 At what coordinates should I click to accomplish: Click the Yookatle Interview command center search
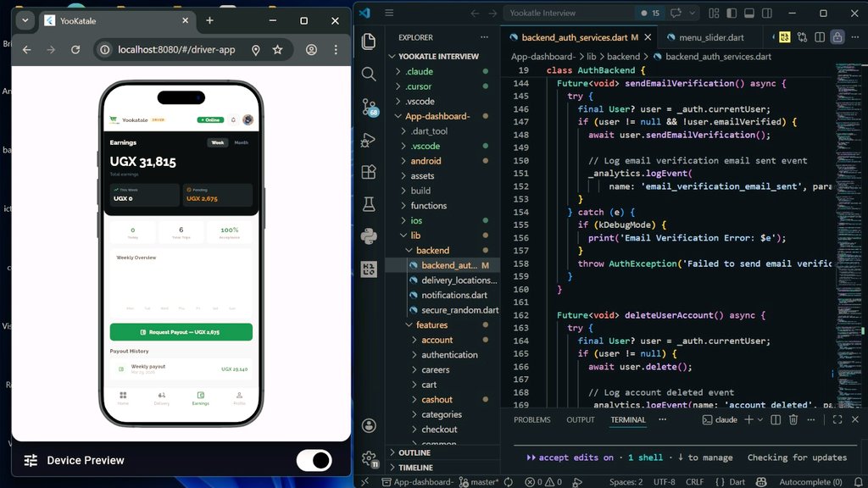point(569,13)
